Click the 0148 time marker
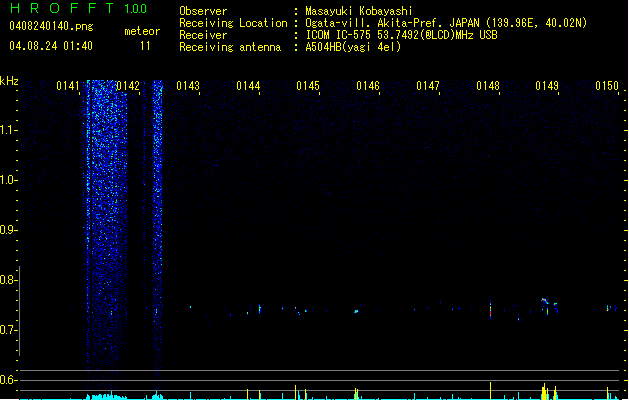The width and height of the screenshot is (629, 400). [x=488, y=86]
